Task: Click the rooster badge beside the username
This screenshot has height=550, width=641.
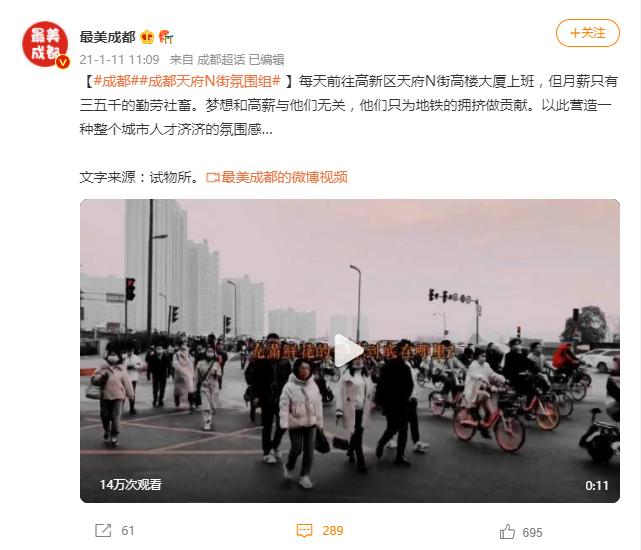Action: tap(166, 37)
